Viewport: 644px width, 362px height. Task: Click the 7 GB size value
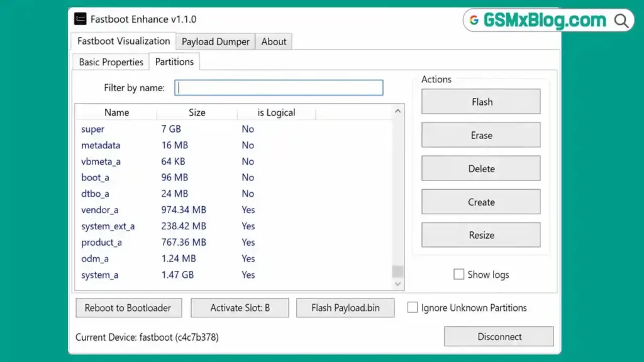click(x=171, y=129)
